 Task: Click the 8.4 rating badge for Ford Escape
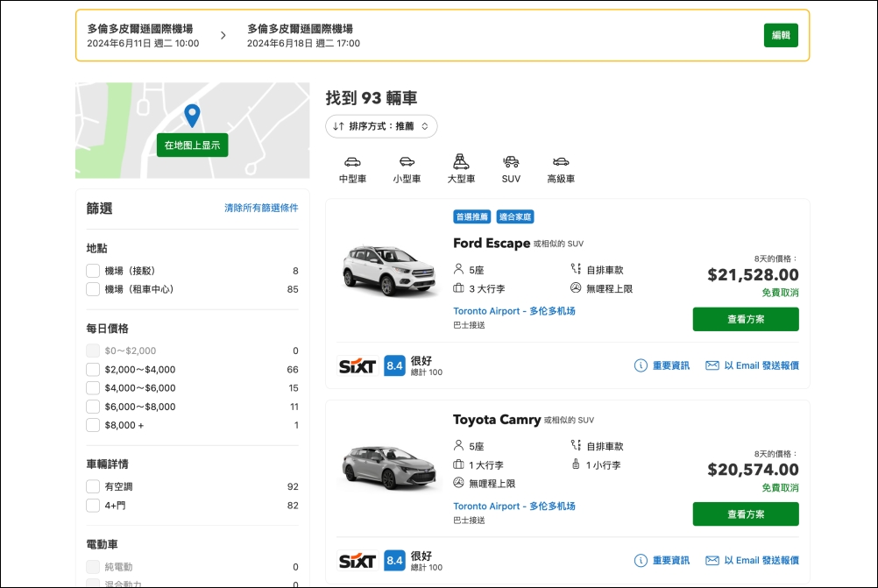coord(394,366)
